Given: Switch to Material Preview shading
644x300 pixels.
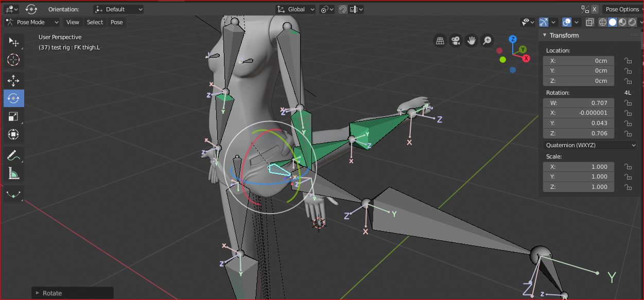Looking at the screenshot, I should 622,22.
